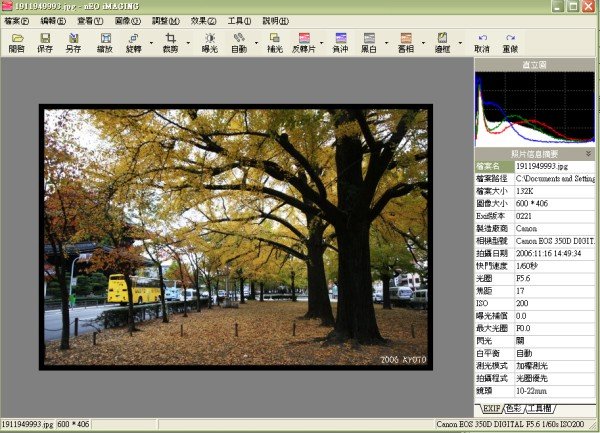The image size is (600, 433).
Task: Click the undo (取消) icon
Action: point(482,43)
